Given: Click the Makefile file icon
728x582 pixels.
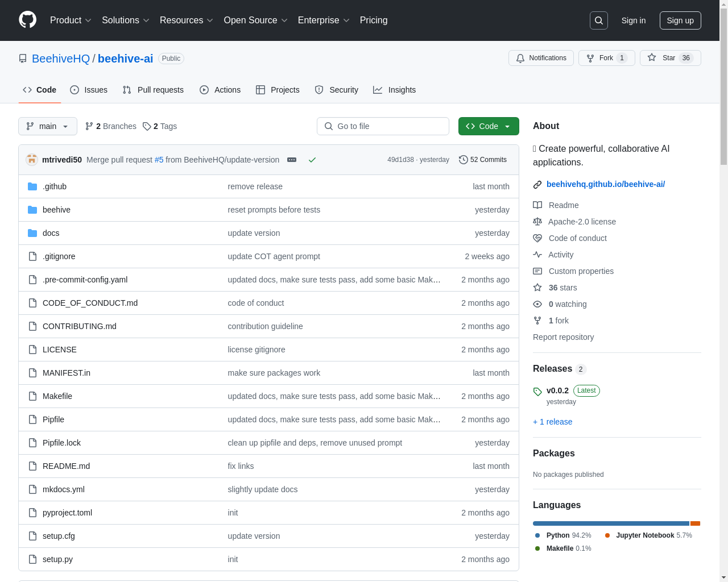Looking at the screenshot, I should point(32,396).
